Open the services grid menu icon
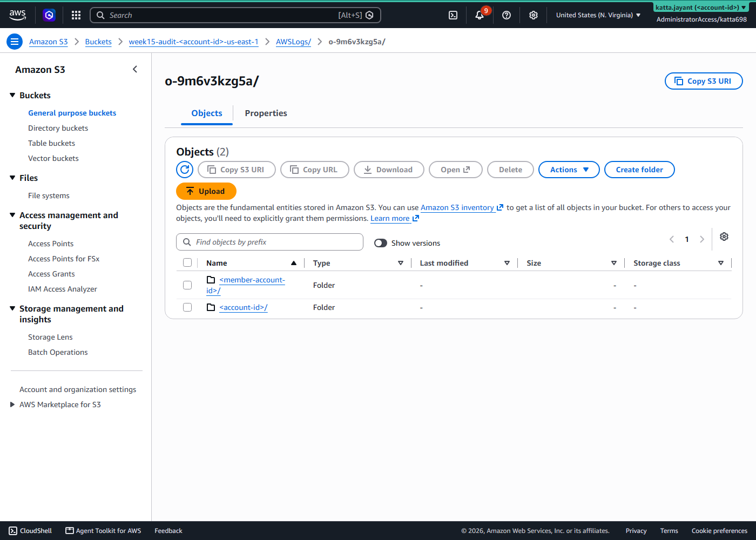756x540 pixels. click(76, 15)
